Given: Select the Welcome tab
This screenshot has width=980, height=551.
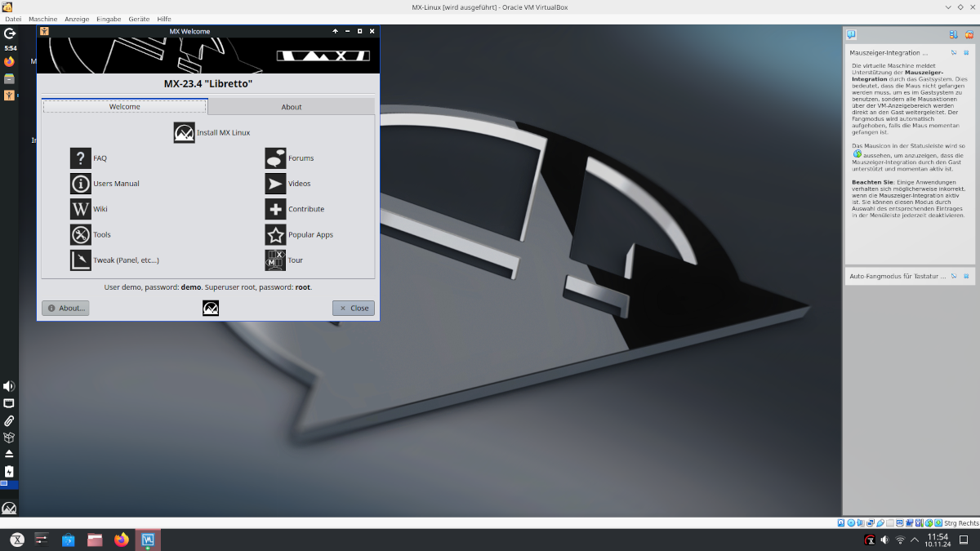Looking at the screenshot, I should 125,106.
